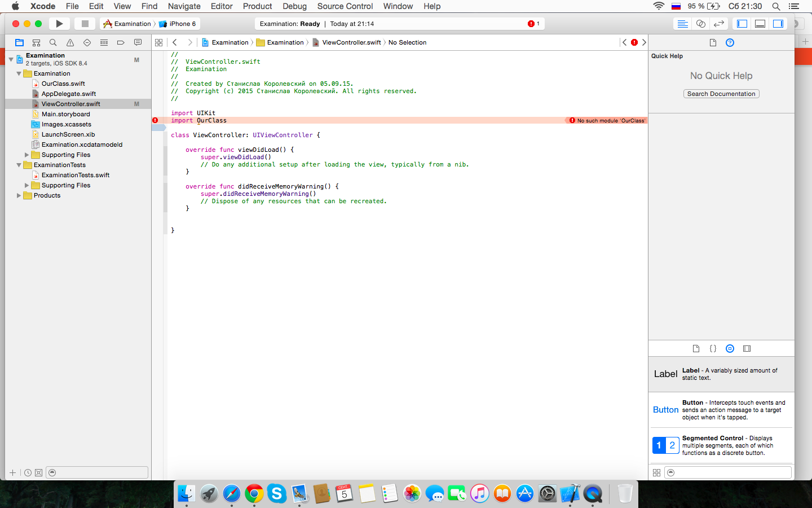Select the Segmented Control object in library
Screen dimensions: 812x508
pos(721,445)
